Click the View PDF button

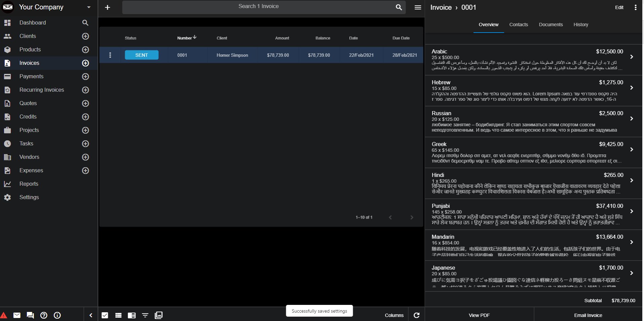(x=479, y=315)
